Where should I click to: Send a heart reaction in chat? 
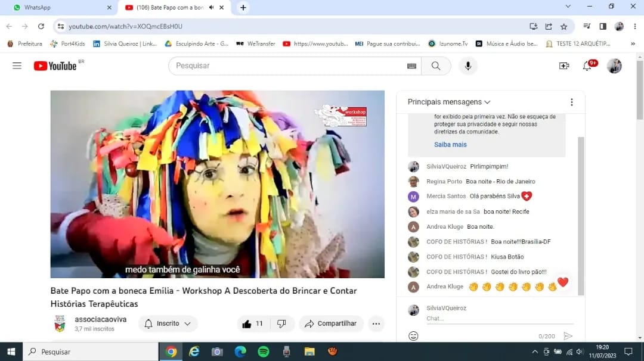pos(562,282)
